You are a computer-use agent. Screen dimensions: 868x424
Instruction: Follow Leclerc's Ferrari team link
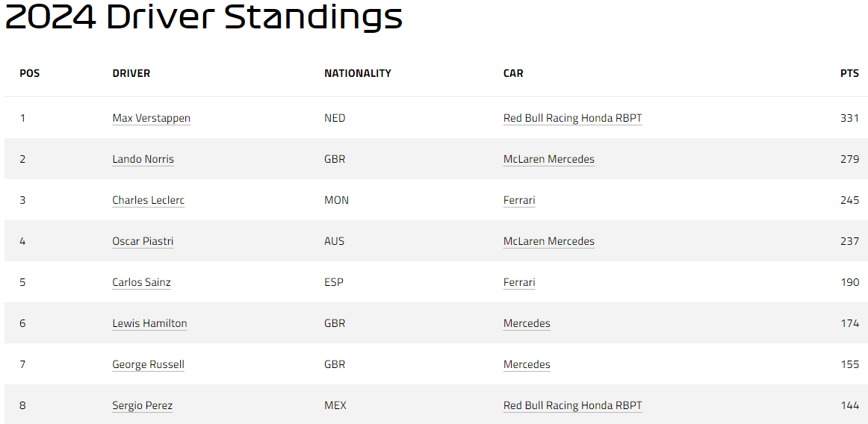519,200
